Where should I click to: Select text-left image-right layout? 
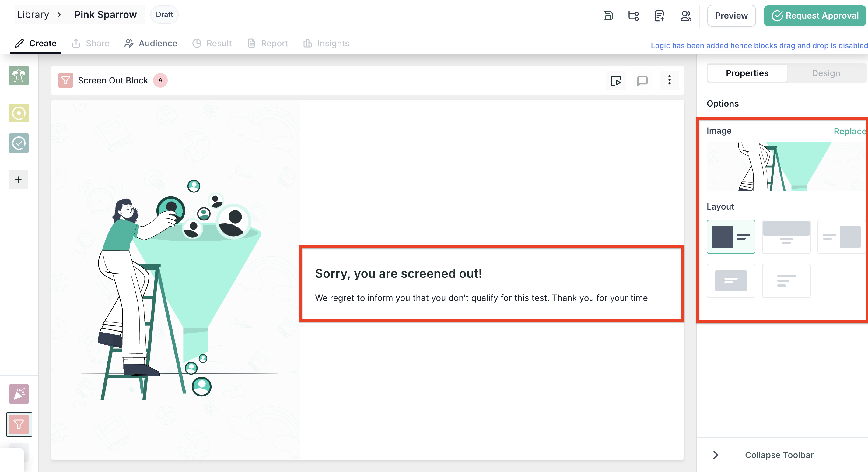tap(842, 237)
